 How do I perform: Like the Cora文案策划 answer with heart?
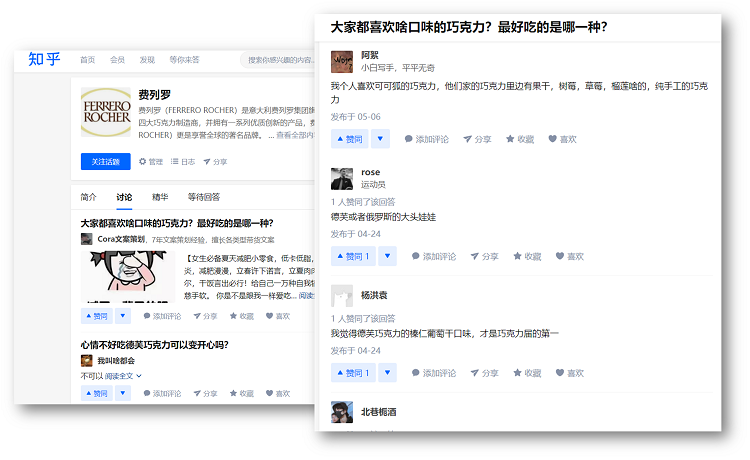coord(278,316)
